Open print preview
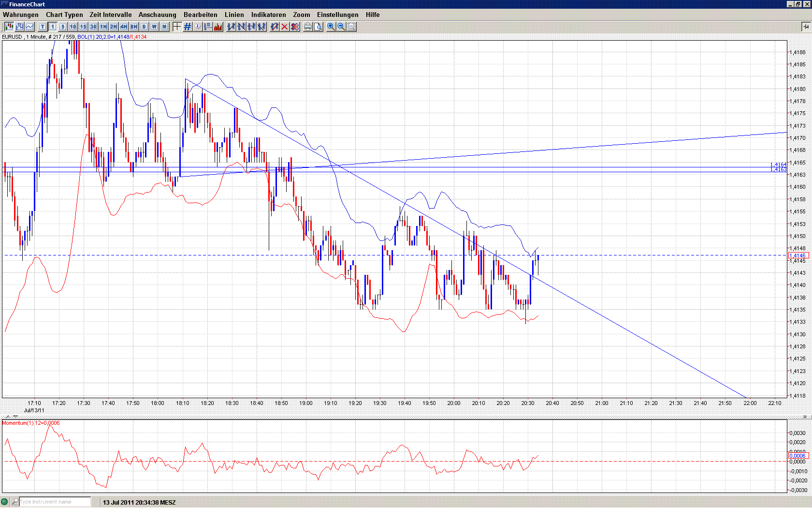 [318, 27]
